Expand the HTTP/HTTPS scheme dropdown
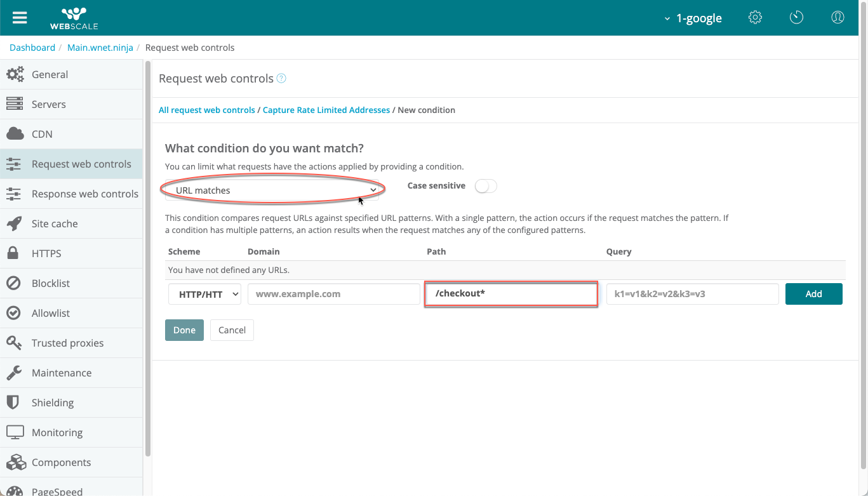This screenshot has height=499, width=868. pyautogui.click(x=204, y=294)
